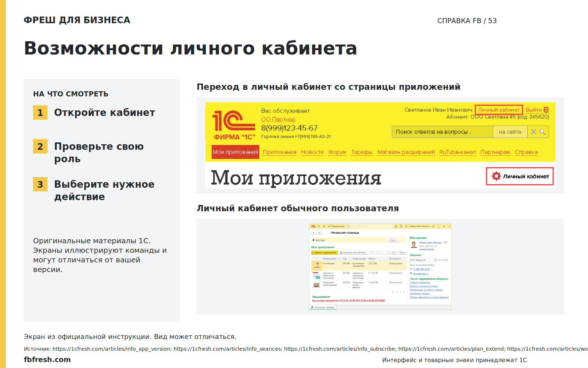Open Новости in the site menu
The image size is (588, 368).
(x=312, y=152)
